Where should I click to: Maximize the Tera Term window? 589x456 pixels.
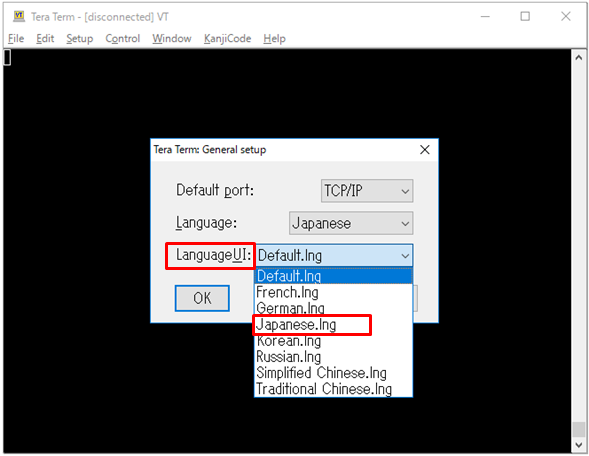point(525,17)
